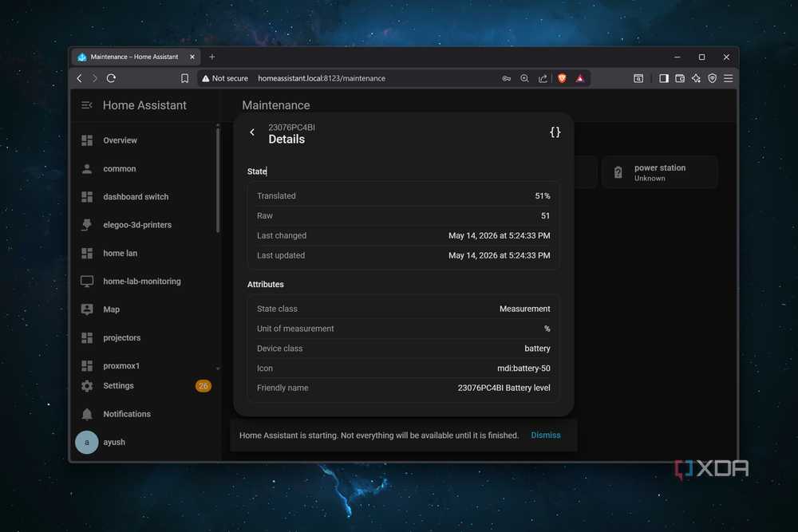The height and width of the screenshot is (532, 798).
Task: Click the Last updated timestamp
Action: [x=500, y=255]
